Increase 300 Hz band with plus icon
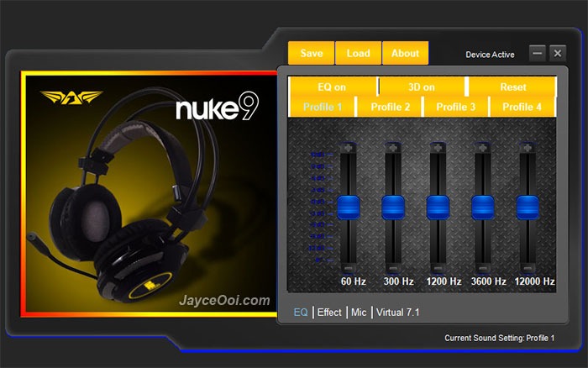 click(x=393, y=148)
